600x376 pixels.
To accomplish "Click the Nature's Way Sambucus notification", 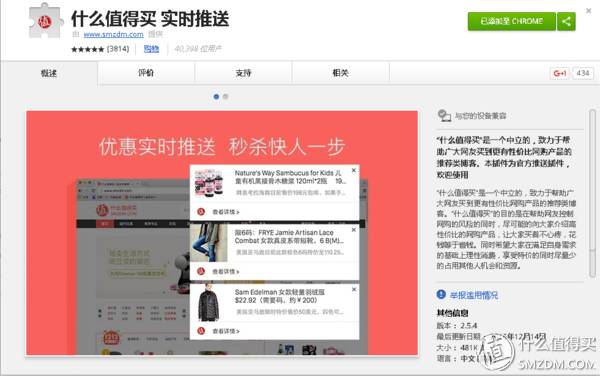I will point(274,192).
